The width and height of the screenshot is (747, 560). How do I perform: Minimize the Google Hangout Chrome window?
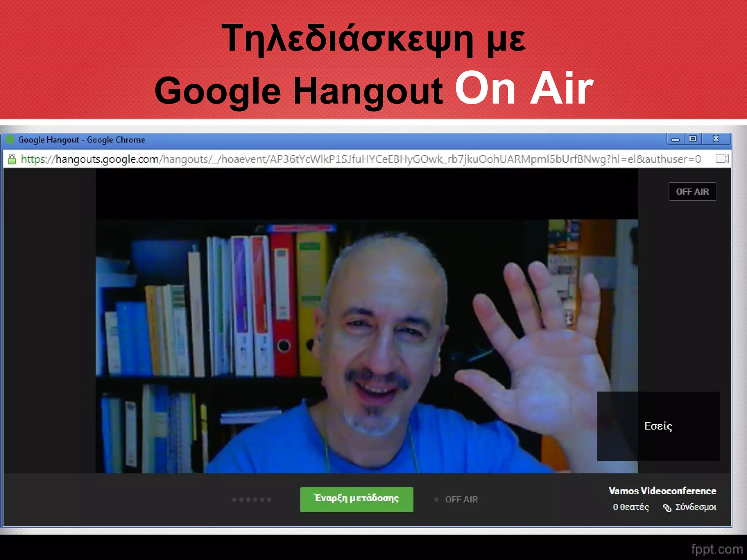[x=676, y=139]
